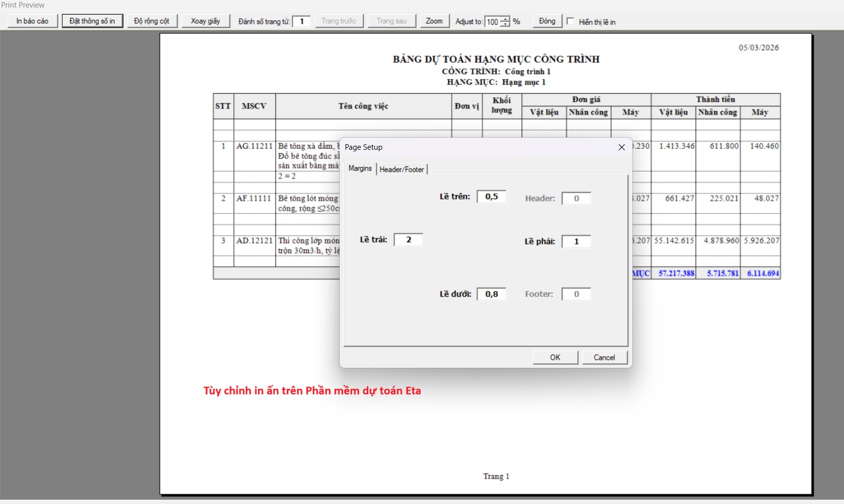Open 'Đặt thông số in' settings
This screenshot has width=844, height=504.
(x=92, y=21)
